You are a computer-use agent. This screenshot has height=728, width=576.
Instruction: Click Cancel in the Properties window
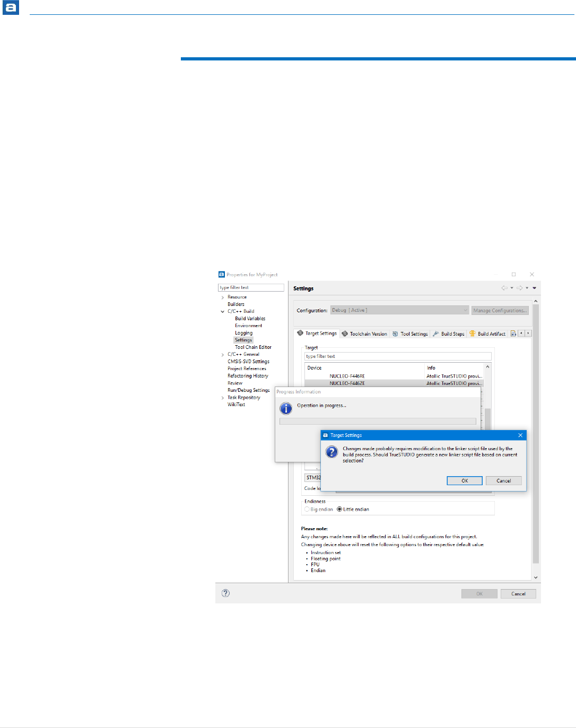point(518,594)
